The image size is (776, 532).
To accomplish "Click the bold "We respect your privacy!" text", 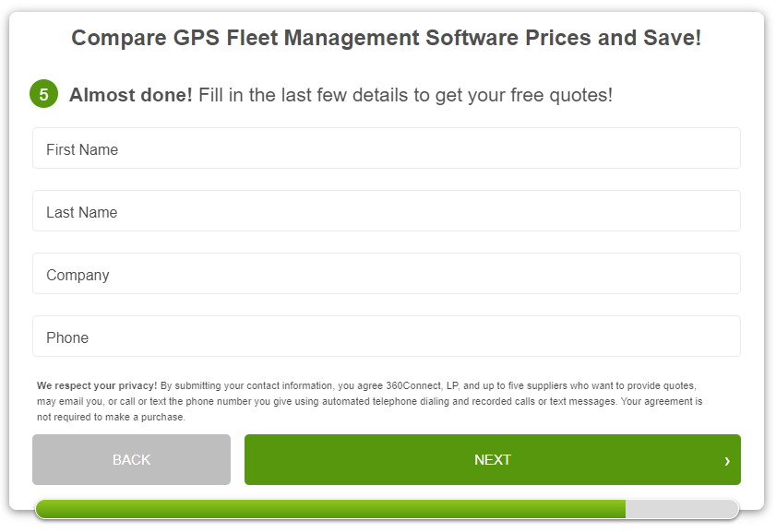I will coord(97,385).
